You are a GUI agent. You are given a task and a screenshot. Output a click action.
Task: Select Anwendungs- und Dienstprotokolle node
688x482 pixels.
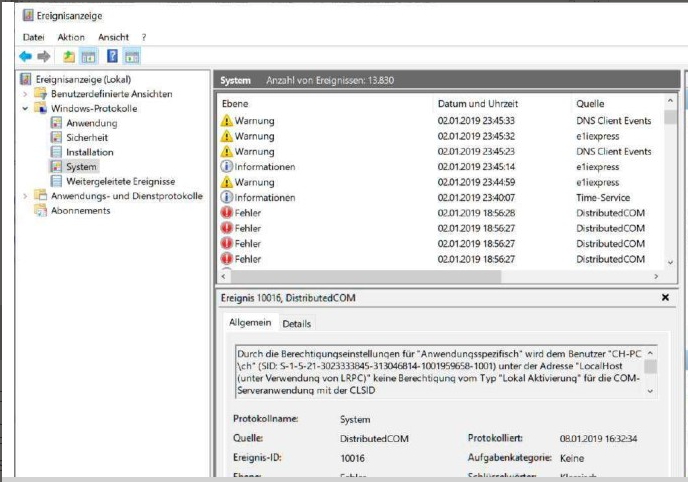(x=127, y=196)
